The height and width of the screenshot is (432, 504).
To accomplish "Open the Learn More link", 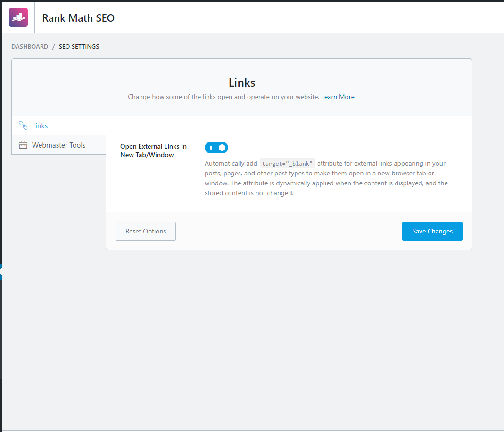I will pyautogui.click(x=338, y=97).
